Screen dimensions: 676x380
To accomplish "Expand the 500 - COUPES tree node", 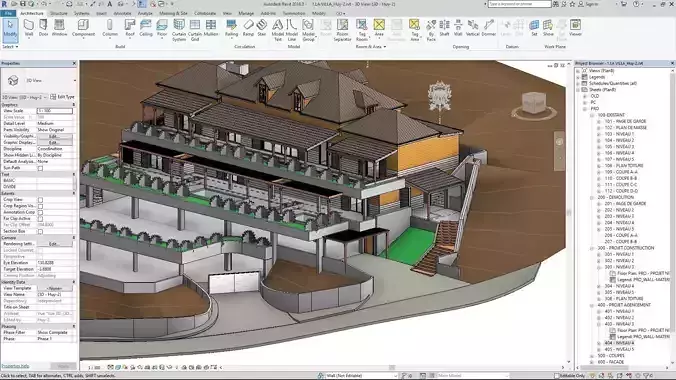I will [x=592, y=356].
